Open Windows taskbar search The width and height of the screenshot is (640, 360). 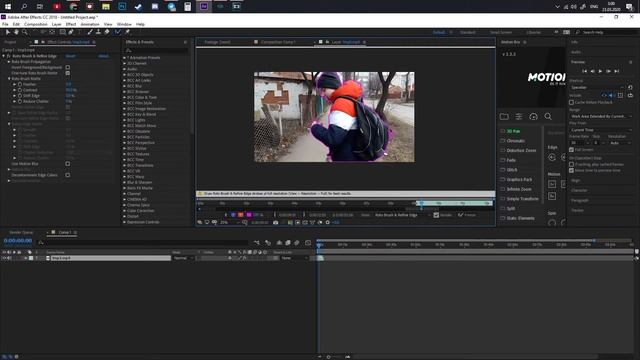click(24, 7)
